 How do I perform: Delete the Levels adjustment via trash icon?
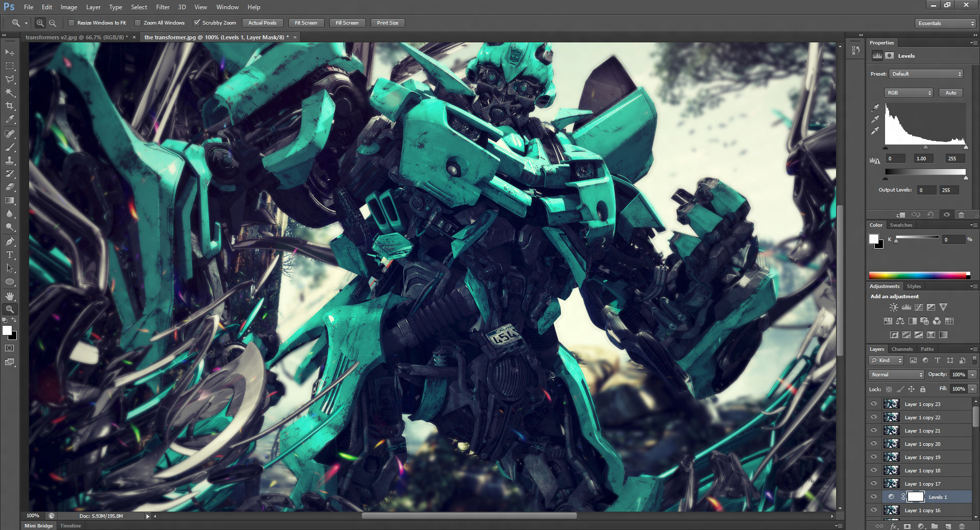tap(962, 214)
